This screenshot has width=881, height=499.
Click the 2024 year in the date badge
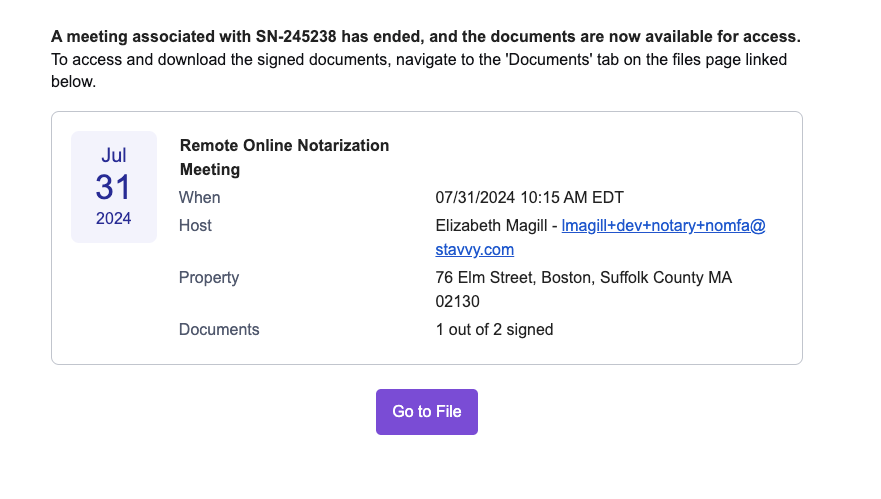pos(113,218)
